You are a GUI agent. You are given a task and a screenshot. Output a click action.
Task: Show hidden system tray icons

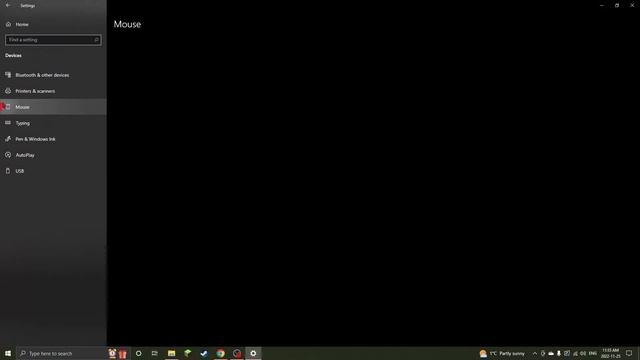535,353
